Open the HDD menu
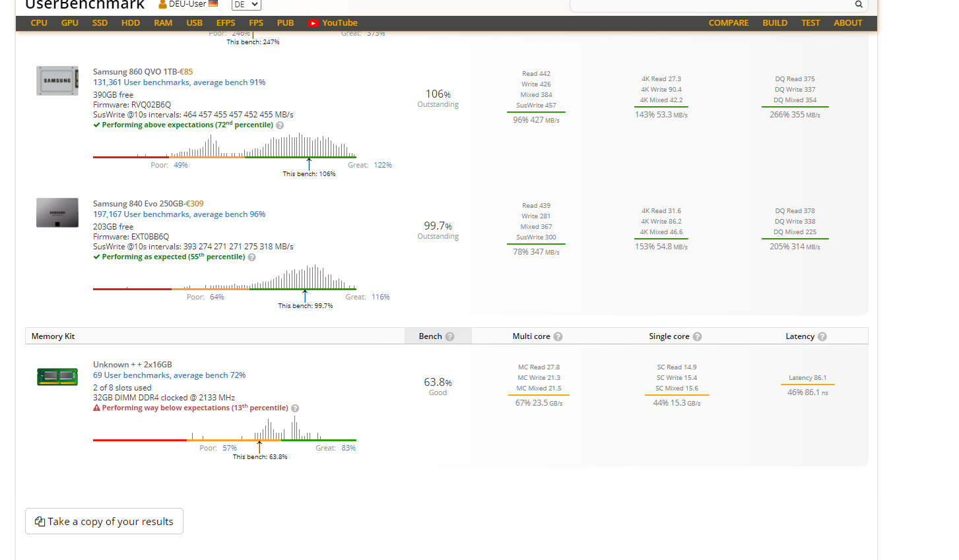This screenshot has height=560, width=959. [131, 23]
